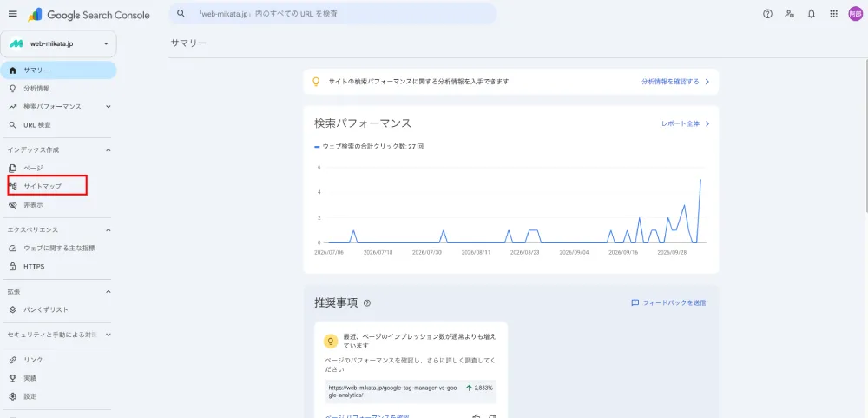Click the search field to inspect a URL
868x418 pixels.
pyautogui.click(x=332, y=14)
